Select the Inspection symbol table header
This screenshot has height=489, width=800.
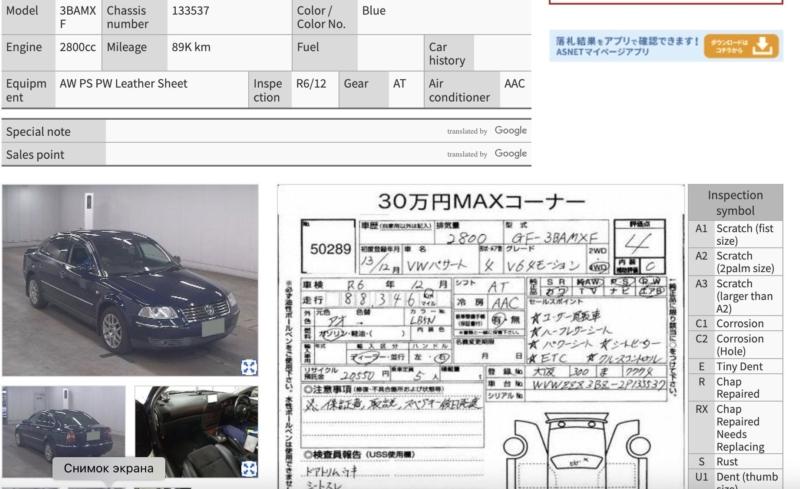coord(735,203)
